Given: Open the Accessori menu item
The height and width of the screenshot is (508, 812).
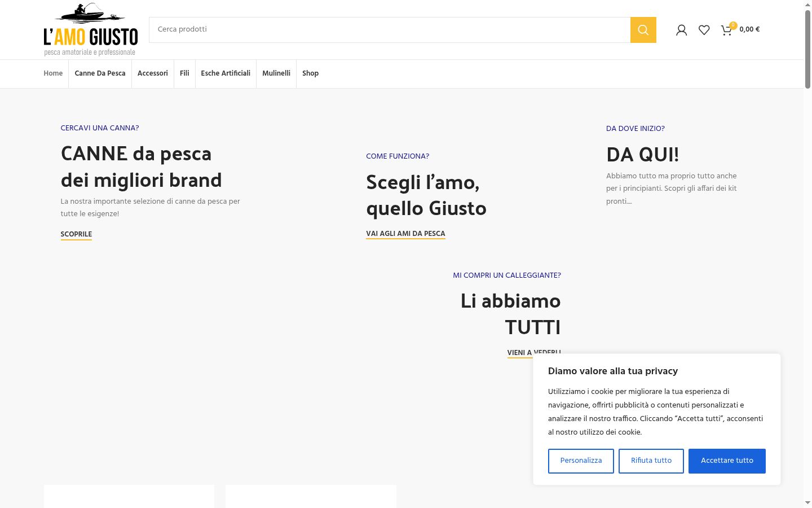Looking at the screenshot, I should click(153, 73).
